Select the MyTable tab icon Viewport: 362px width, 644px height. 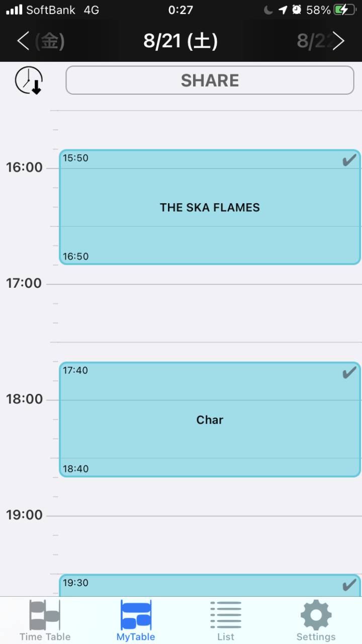pos(136,615)
